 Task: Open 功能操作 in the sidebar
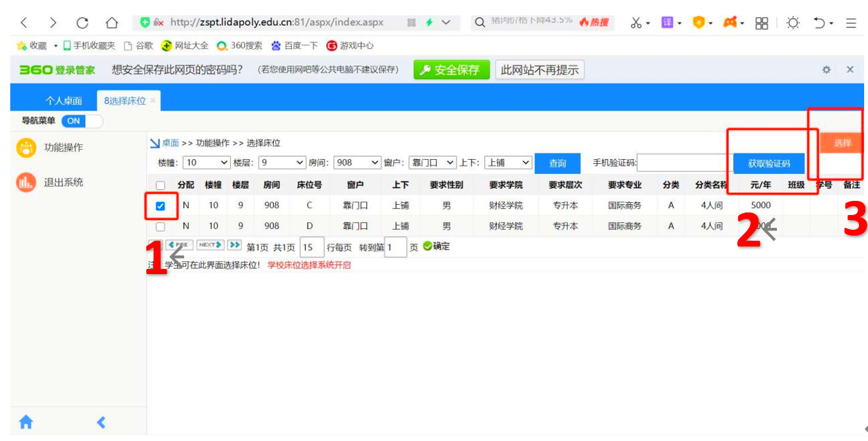click(63, 148)
